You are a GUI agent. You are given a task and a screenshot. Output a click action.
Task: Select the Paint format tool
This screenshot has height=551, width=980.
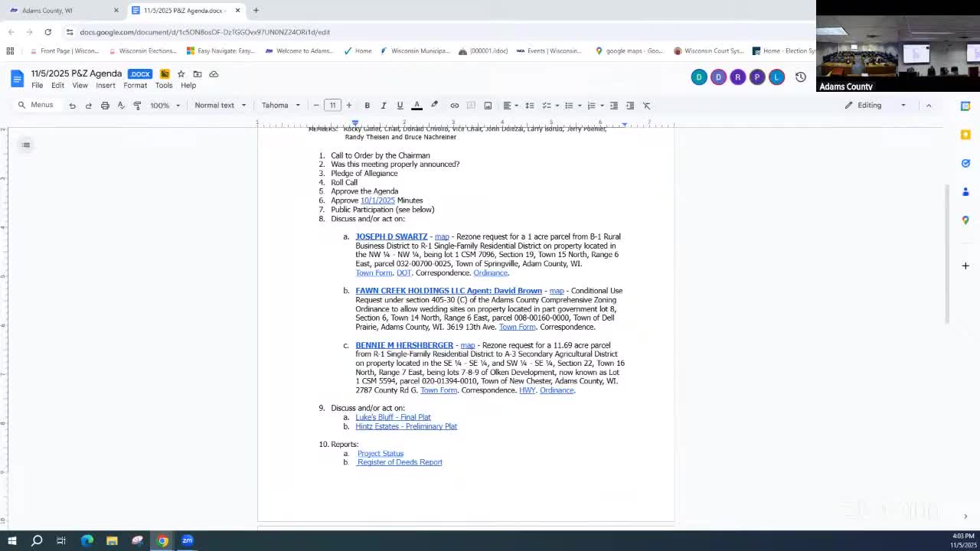tap(138, 106)
